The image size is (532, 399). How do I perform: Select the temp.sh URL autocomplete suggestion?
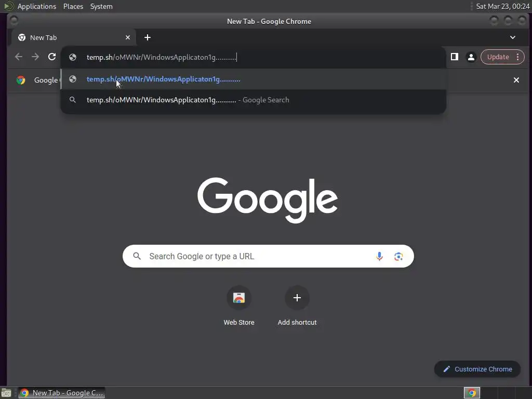(253, 79)
